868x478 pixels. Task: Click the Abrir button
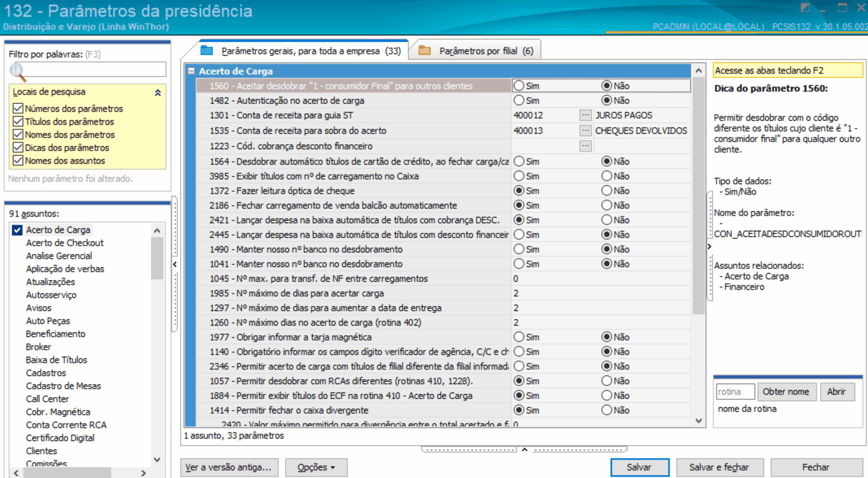(x=837, y=391)
